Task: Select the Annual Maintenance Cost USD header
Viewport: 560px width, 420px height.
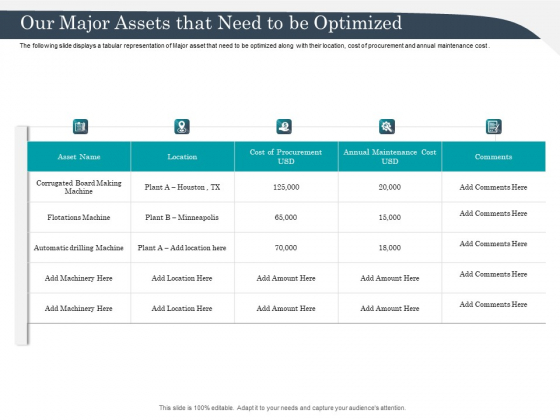Action: pos(390,156)
